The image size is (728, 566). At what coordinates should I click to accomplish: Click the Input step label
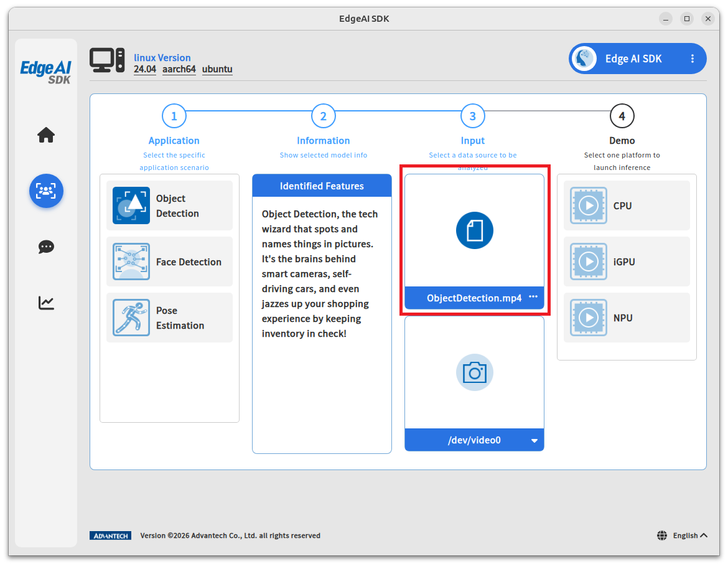pos(473,140)
